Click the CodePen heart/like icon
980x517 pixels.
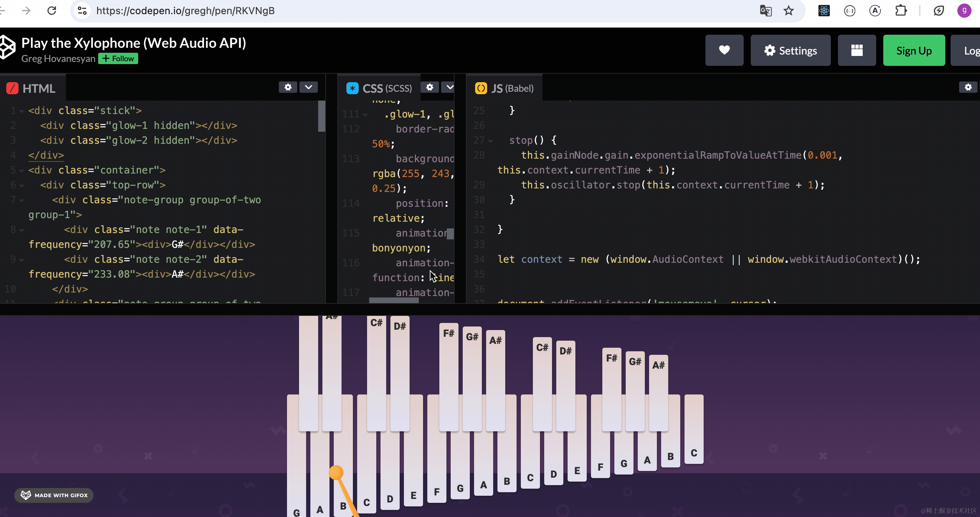point(724,50)
